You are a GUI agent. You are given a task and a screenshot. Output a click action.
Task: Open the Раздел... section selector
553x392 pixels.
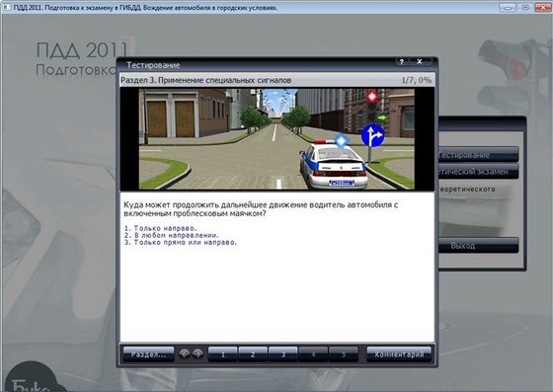tap(148, 354)
